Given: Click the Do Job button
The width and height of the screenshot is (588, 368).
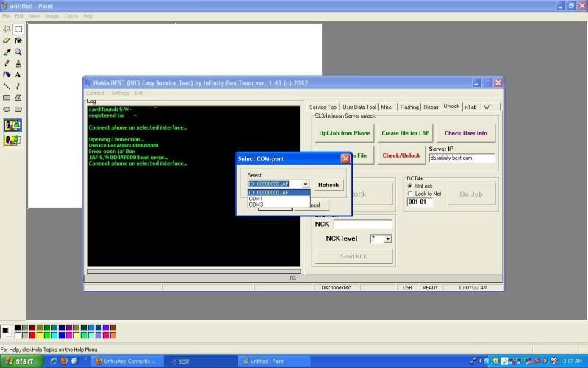Looking at the screenshot, I should pyautogui.click(x=471, y=194).
